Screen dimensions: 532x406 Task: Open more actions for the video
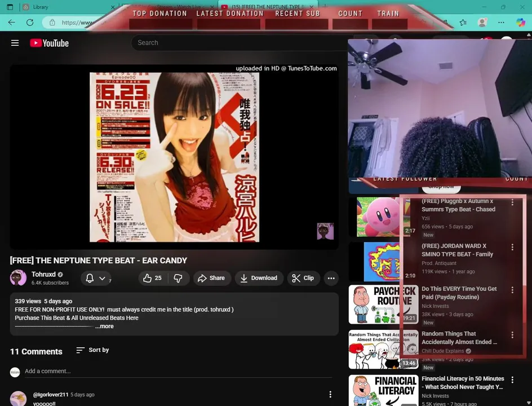(331, 278)
